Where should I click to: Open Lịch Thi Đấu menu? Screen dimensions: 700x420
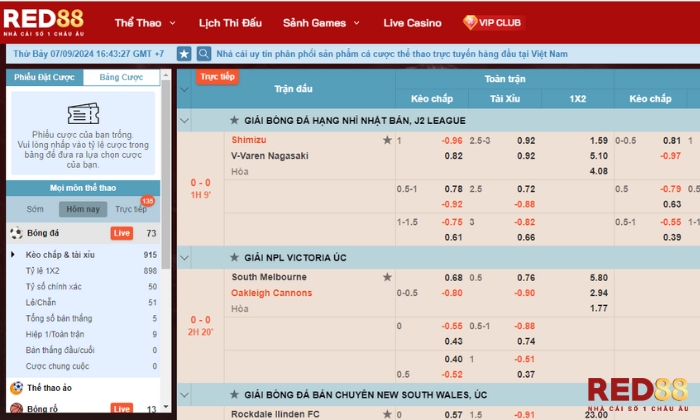coord(230,23)
